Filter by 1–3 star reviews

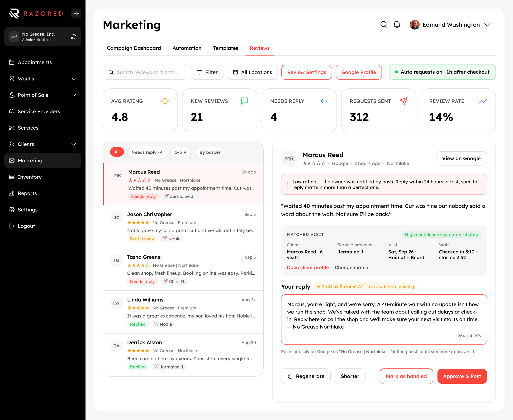181,152
